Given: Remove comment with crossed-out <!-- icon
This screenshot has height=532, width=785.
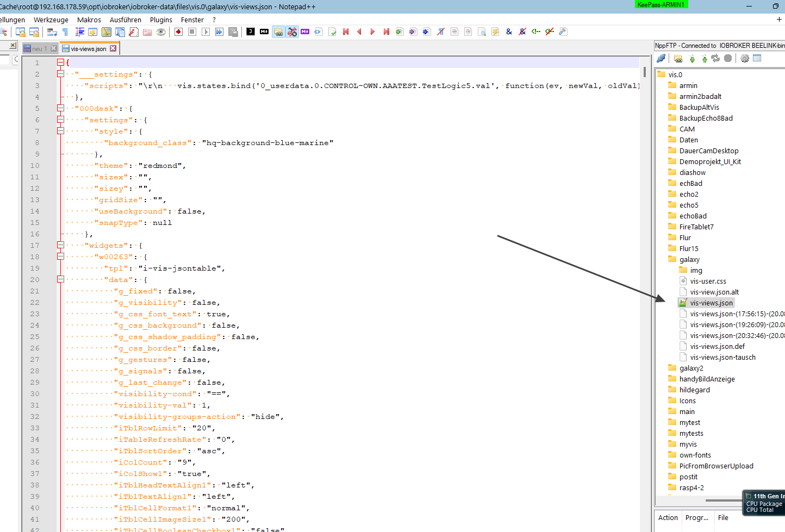Looking at the screenshot, I should click(x=550, y=32).
